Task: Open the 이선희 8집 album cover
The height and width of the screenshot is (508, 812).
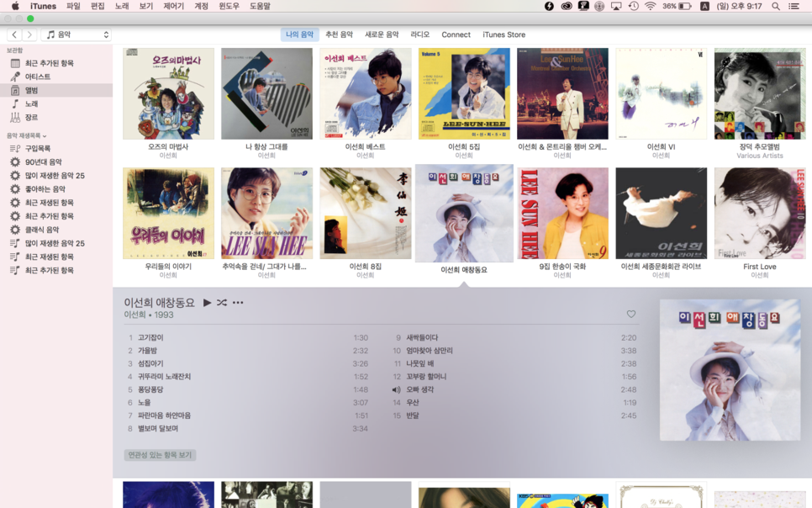Action: 366,213
